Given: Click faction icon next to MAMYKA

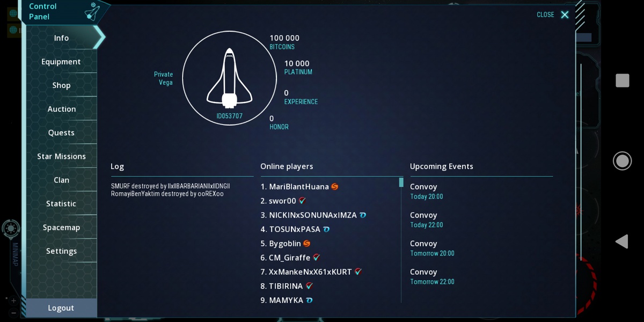Looking at the screenshot, I should click(x=309, y=301).
